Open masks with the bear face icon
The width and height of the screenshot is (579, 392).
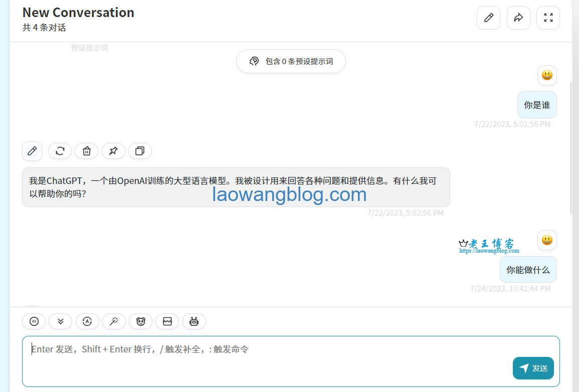141,321
